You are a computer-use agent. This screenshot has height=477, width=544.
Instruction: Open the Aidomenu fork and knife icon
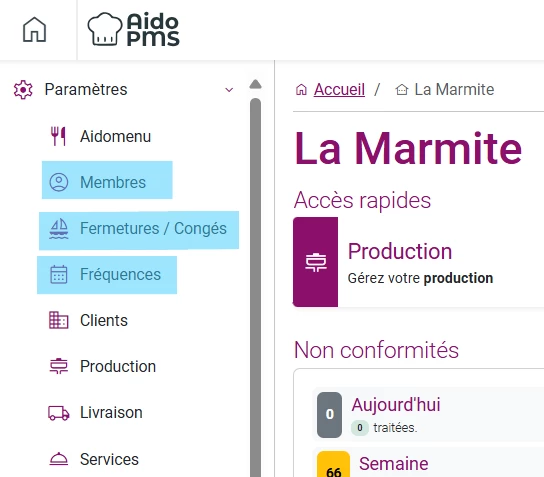[x=58, y=136]
